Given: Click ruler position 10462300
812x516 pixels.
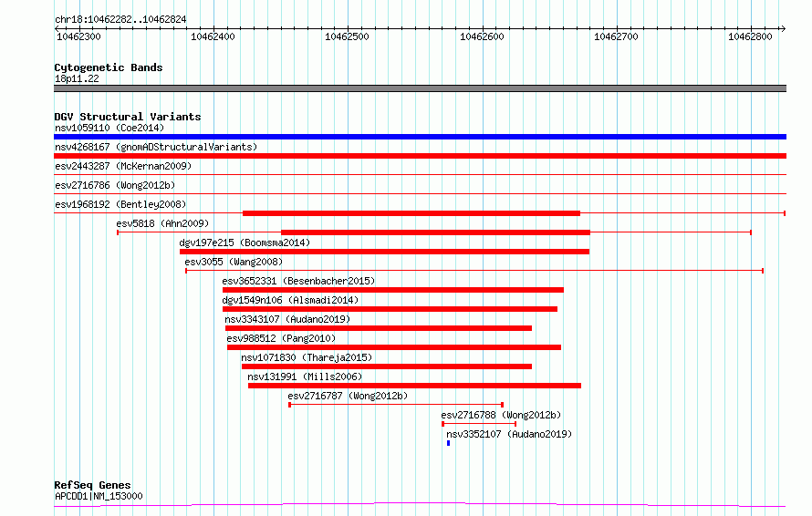Looking at the screenshot, I should [x=78, y=36].
